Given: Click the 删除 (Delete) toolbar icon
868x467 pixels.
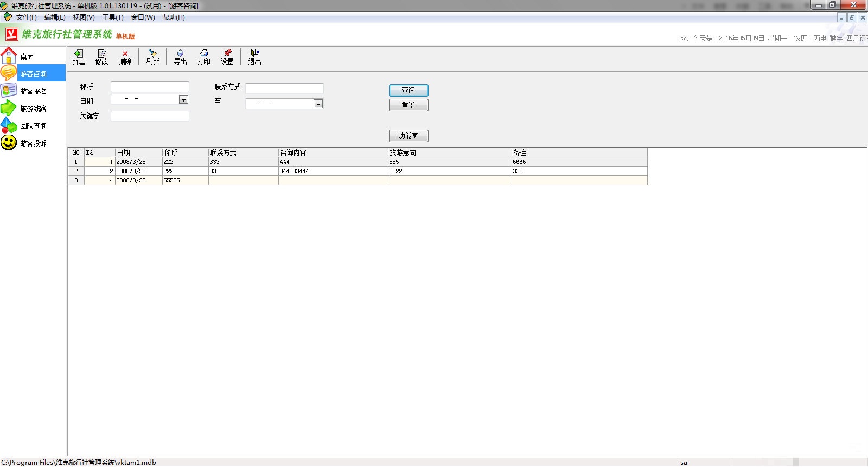Looking at the screenshot, I should [x=125, y=57].
